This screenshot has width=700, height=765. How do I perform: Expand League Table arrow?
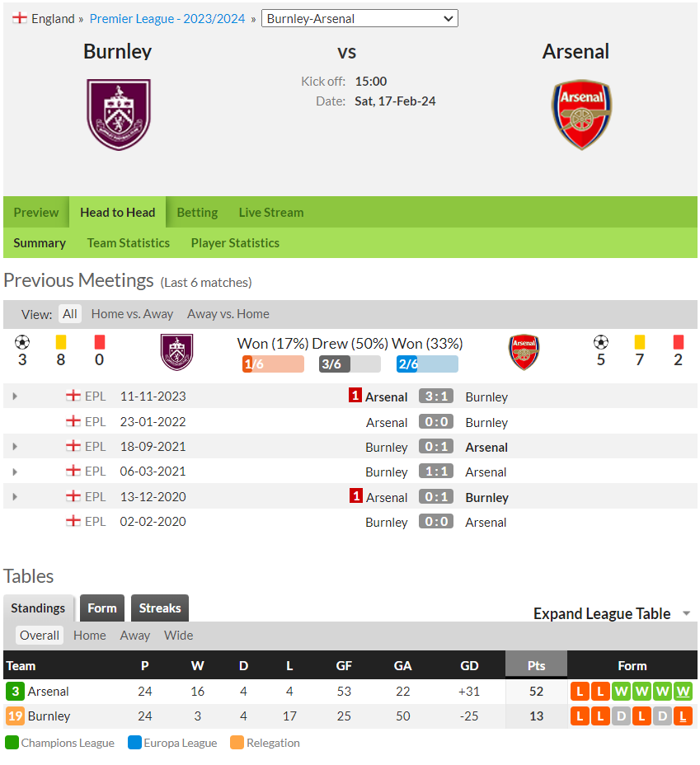point(686,613)
